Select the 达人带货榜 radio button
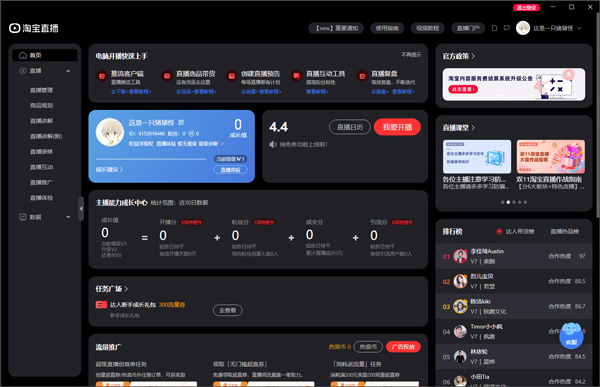The height and width of the screenshot is (387, 600). tap(499, 231)
